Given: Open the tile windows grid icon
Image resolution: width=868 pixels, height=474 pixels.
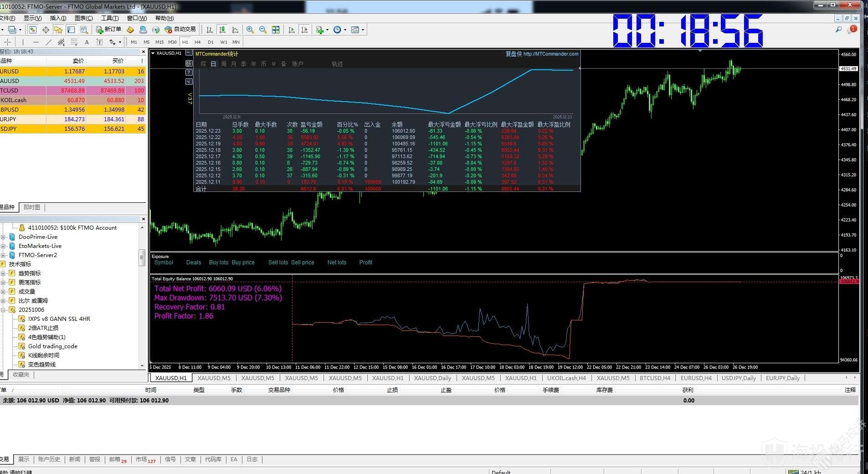Looking at the screenshot, I should [276, 30].
